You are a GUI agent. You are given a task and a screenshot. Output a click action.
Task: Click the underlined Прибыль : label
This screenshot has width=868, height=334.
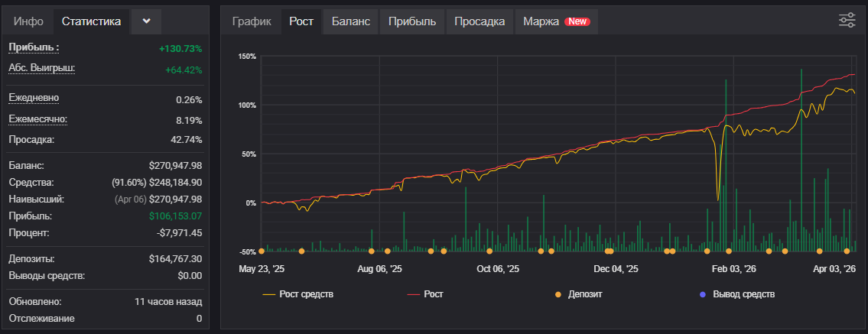(x=34, y=47)
